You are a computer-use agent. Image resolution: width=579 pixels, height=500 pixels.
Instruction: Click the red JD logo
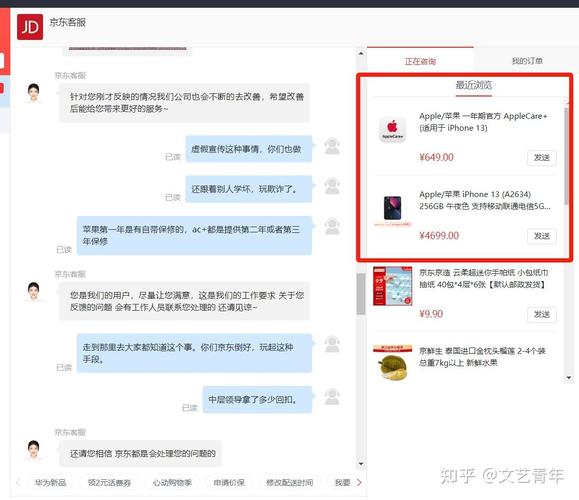[30, 27]
